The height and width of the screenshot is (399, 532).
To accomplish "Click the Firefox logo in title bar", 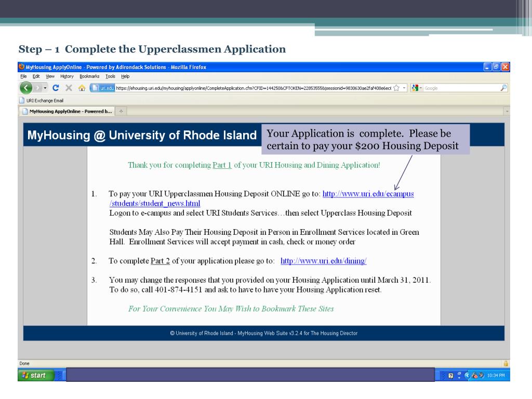I will pos(21,67).
